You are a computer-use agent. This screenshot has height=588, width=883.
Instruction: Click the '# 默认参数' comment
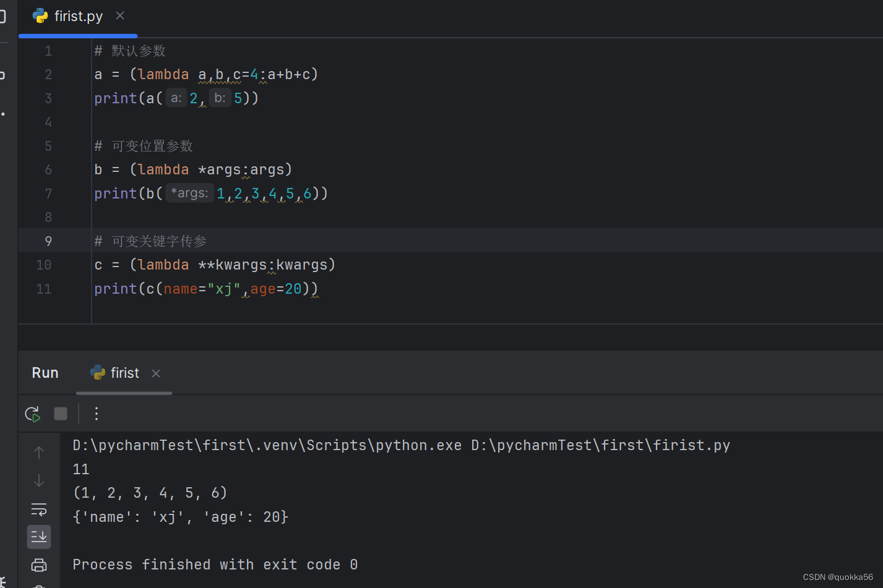coord(130,51)
